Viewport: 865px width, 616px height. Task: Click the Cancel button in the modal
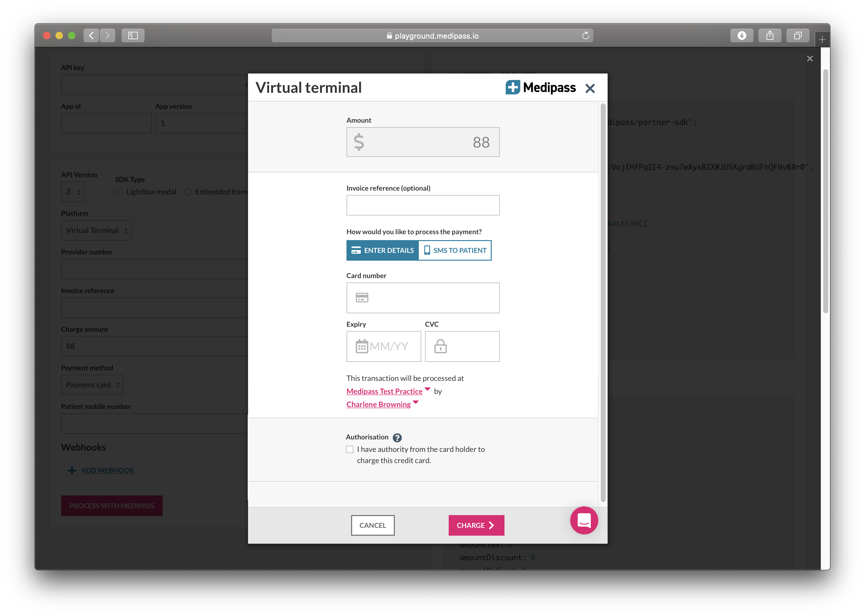pyautogui.click(x=373, y=525)
